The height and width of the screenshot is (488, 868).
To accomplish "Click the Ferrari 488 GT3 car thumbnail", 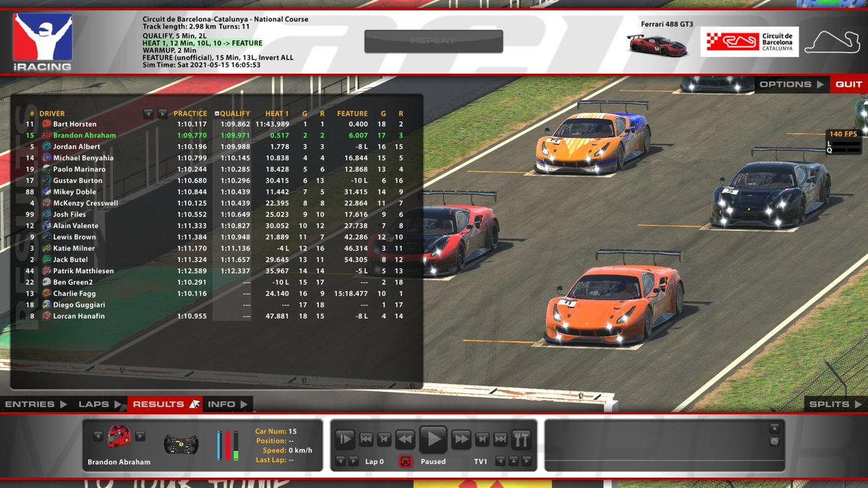I will coord(658,45).
